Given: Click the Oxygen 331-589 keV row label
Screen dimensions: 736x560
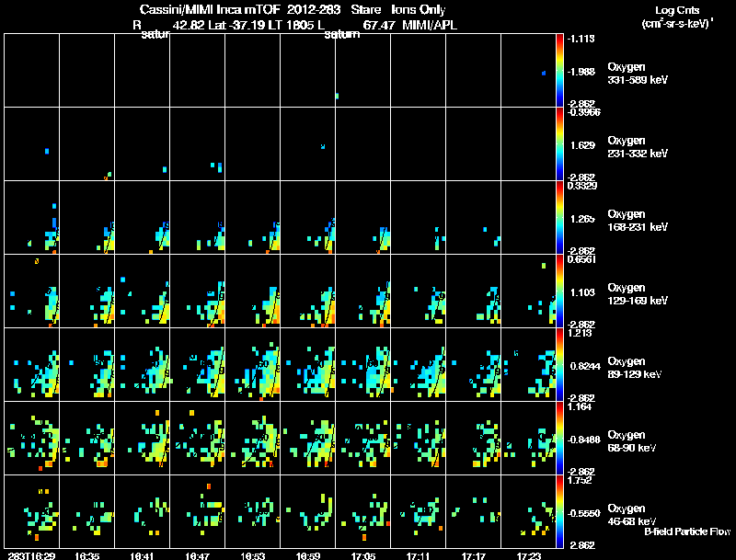Looking at the screenshot, I should click(x=638, y=74).
